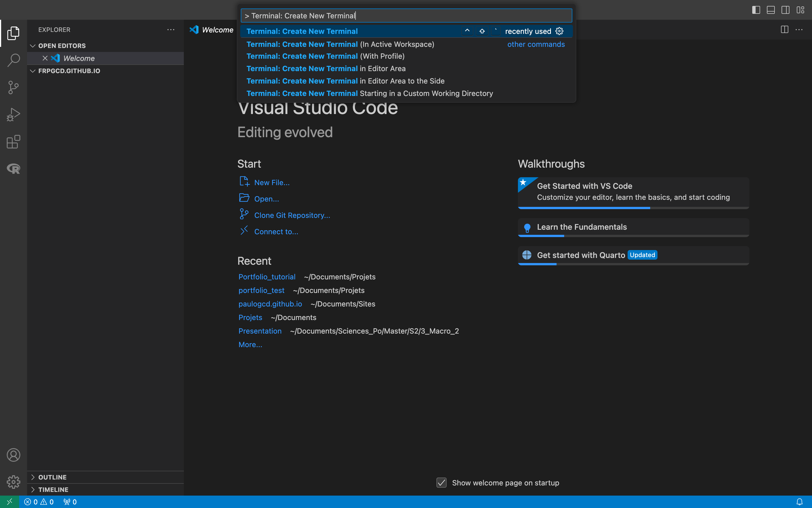Click the Clone Git Repository branch icon
The width and height of the screenshot is (812, 508).
[x=244, y=214]
